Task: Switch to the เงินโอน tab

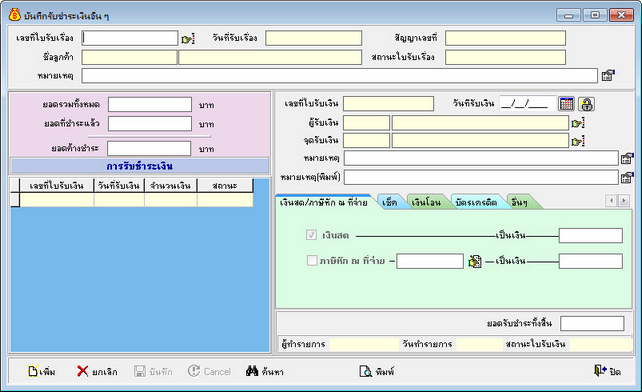Action: [427, 202]
